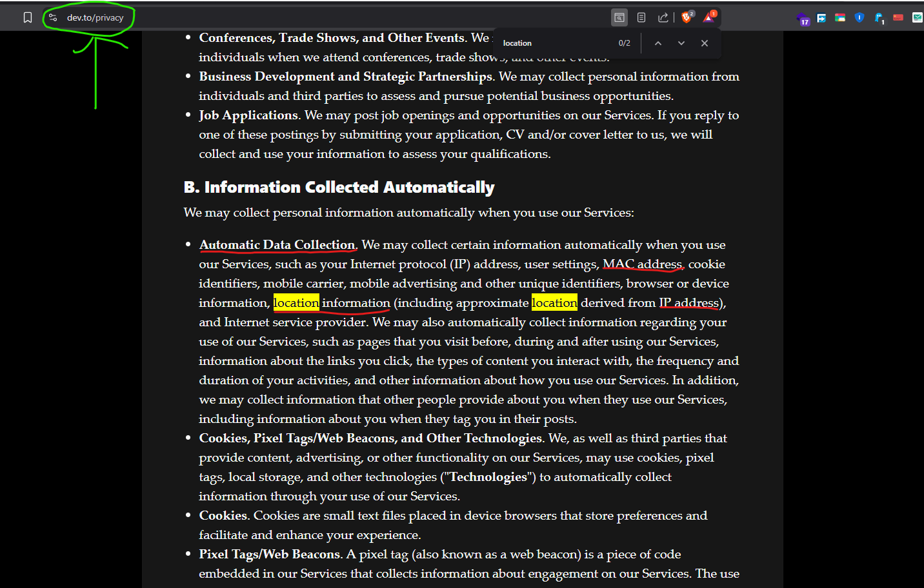Click 'Cookies, Pixel Tags/Web Beacons, and Other Technologies'
Image resolution: width=924 pixels, height=588 pixels.
(x=370, y=438)
